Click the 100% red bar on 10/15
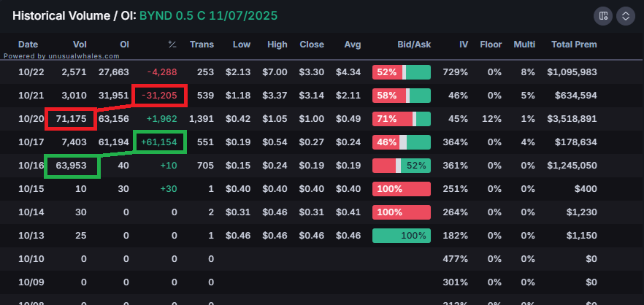Screen dimensions: 644x305 (x=402, y=189)
